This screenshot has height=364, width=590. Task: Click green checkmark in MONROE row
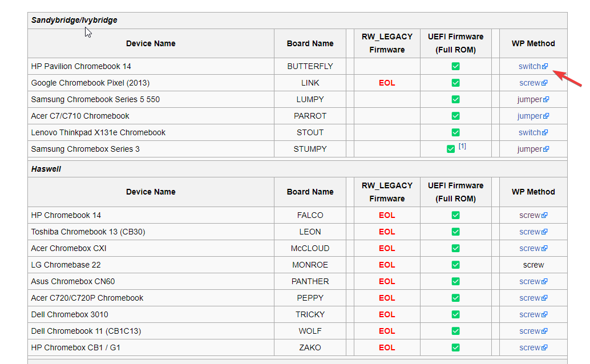pos(456,265)
